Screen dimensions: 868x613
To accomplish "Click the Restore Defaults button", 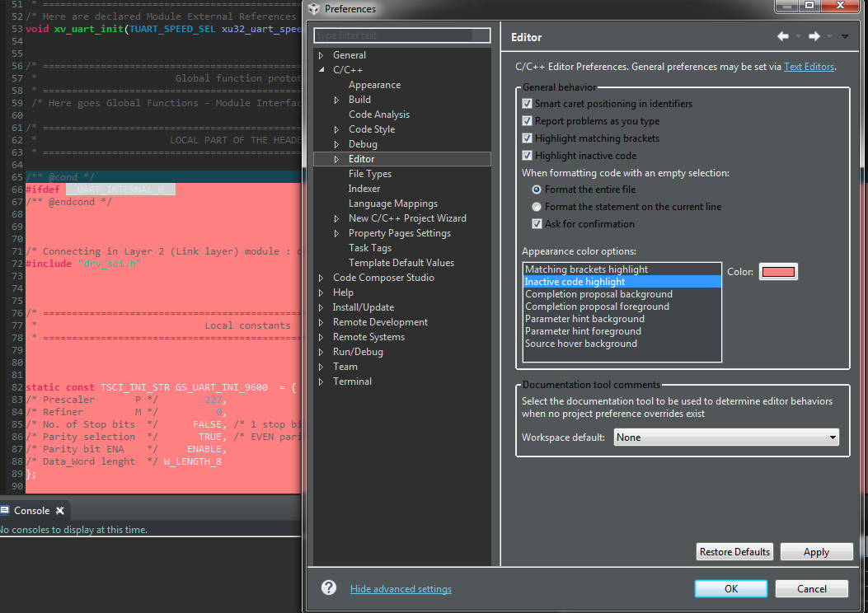I will pos(734,551).
